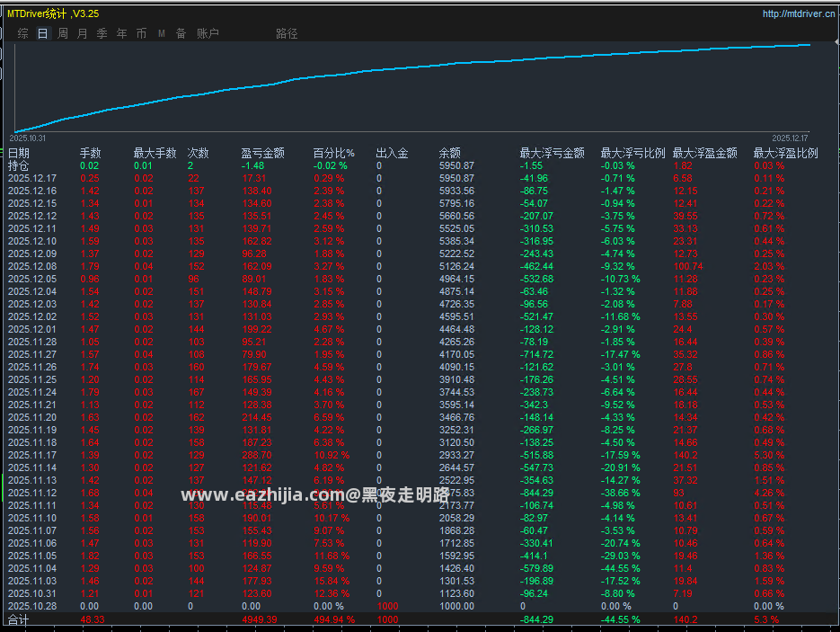Switch to the 账户 account tab
The image size is (840, 632).
(208, 33)
